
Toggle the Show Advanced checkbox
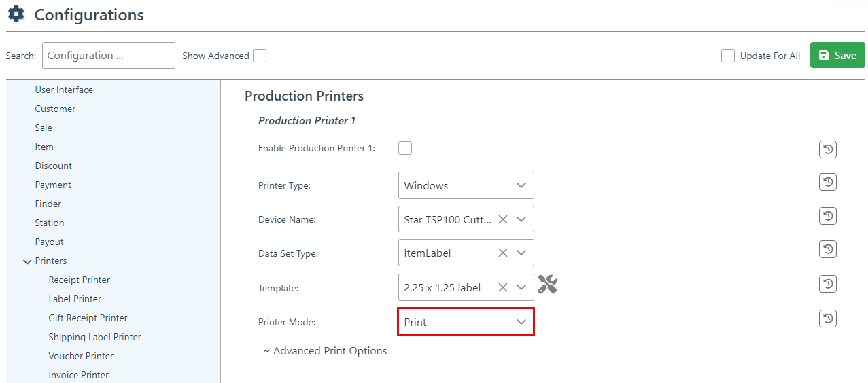click(x=260, y=56)
